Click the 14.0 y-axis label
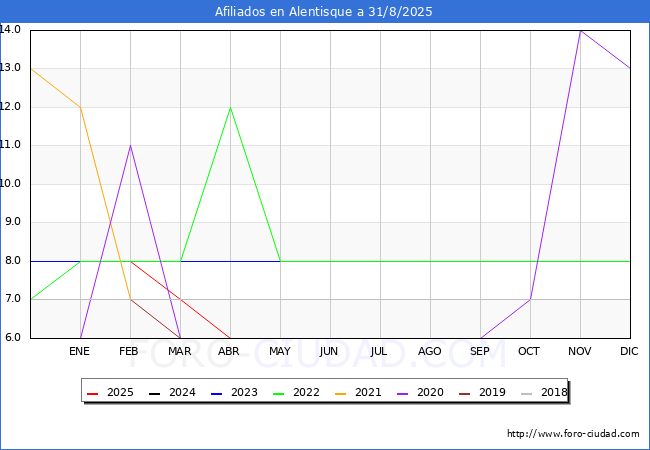This screenshot has width=650, height=450. click(x=10, y=29)
